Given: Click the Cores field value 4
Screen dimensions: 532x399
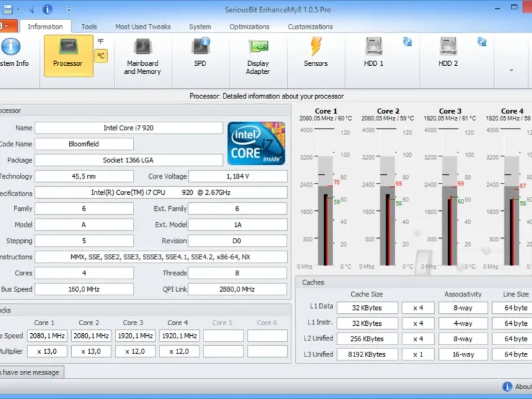Looking at the screenshot, I should pos(84,273).
